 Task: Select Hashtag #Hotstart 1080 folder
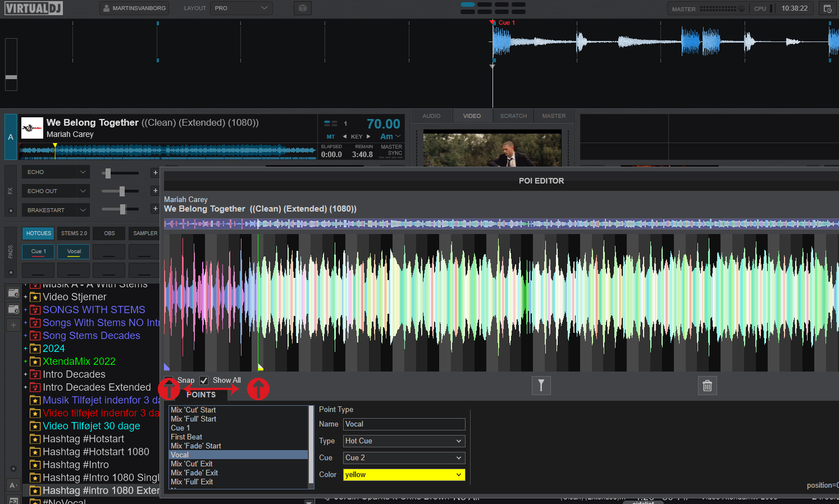96,452
